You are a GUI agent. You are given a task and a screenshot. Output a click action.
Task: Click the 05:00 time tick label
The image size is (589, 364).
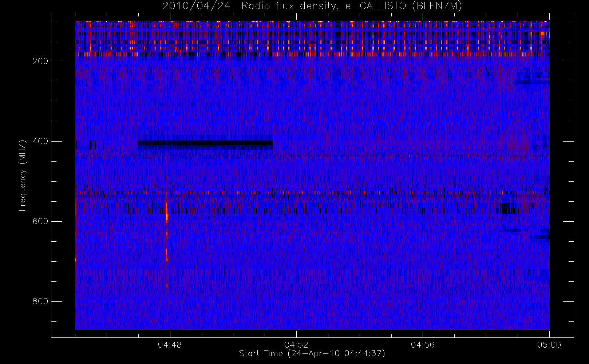click(x=549, y=345)
